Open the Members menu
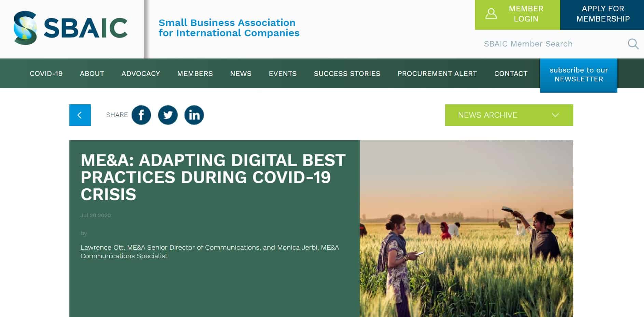 click(195, 74)
